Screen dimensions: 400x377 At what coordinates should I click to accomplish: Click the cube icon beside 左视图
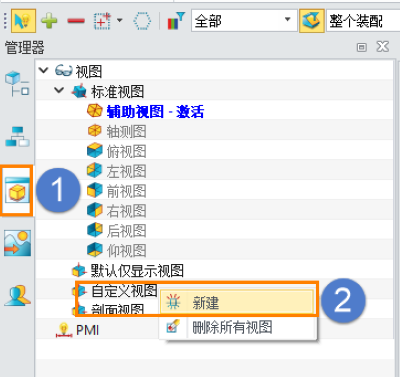(95, 170)
